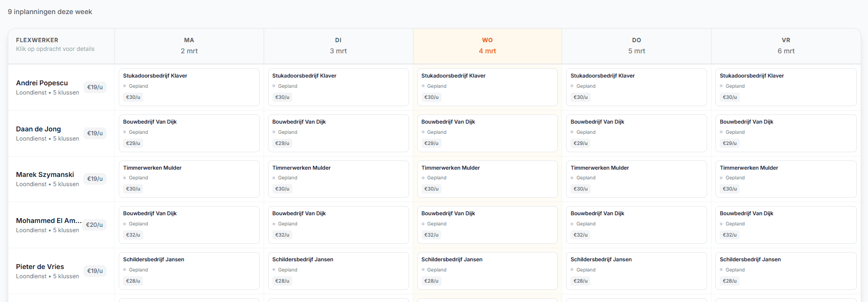Click the €30/u rate tag on Andrei's Thursday card
Screen dimensions: 868x302
[x=581, y=97]
